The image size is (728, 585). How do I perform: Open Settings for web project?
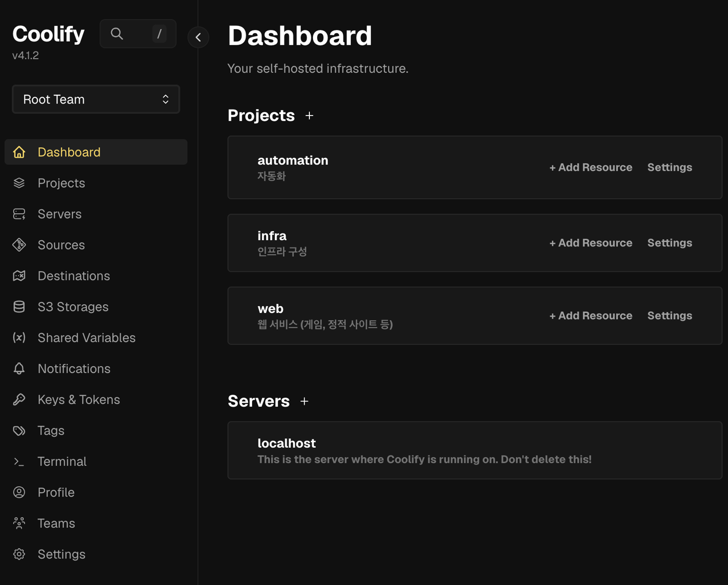pyautogui.click(x=670, y=316)
